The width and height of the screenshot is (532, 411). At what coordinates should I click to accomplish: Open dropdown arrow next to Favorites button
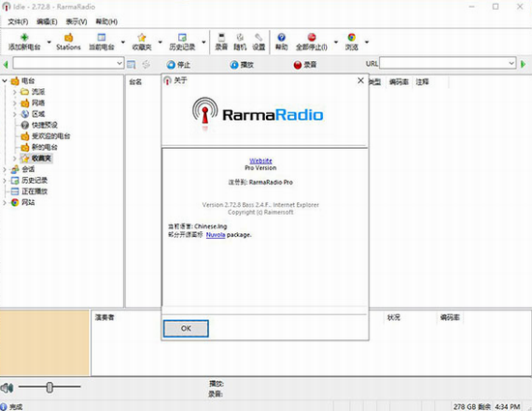[160, 42]
